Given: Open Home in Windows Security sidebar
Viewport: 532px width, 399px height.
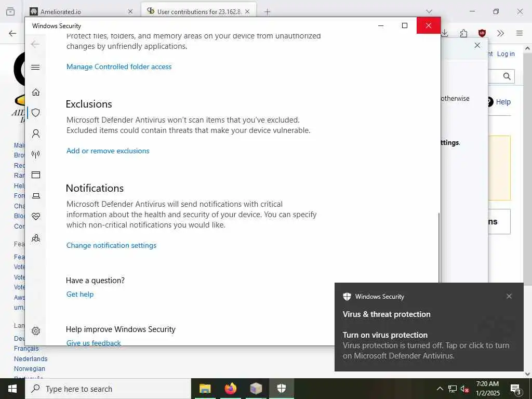Looking at the screenshot, I should (x=36, y=92).
